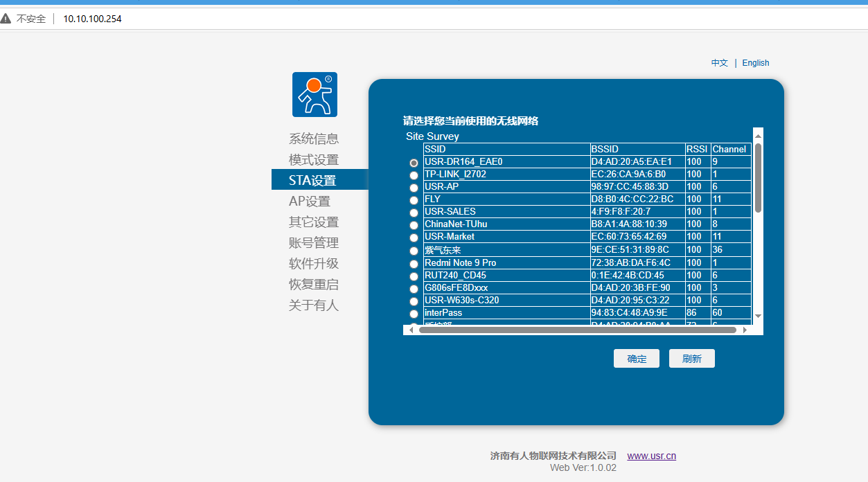Click the vertical scrollbar thumb in site survey

coord(758,178)
